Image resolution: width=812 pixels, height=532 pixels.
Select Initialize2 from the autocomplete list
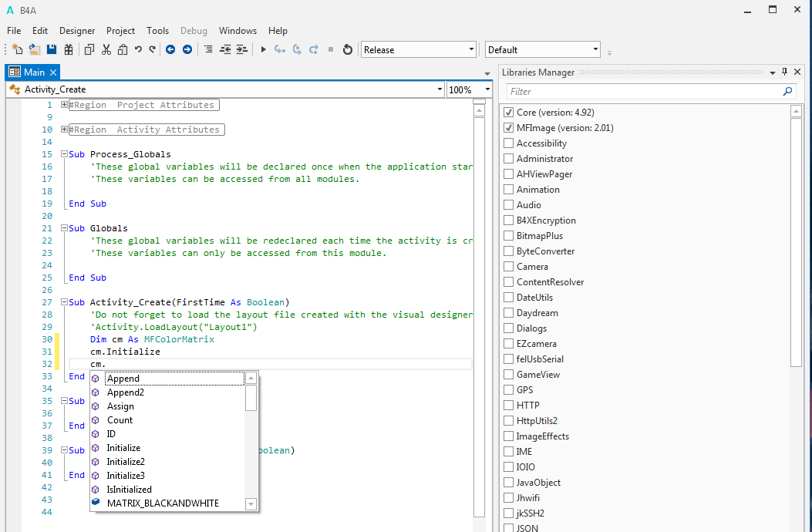pyautogui.click(x=126, y=462)
